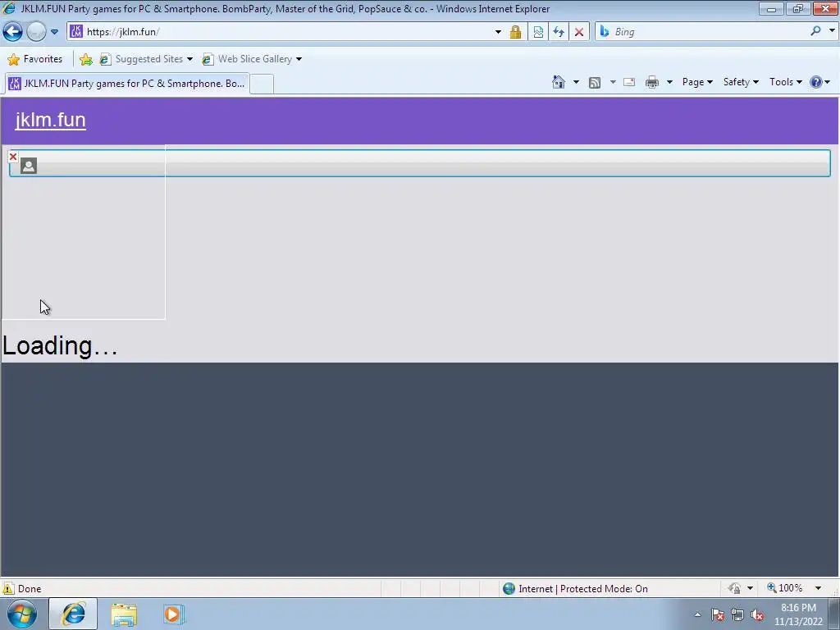Image resolution: width=840 pixels, height=630 pixels.
Task: Follow the jklm.fun header link
Action: coord(50,120)
